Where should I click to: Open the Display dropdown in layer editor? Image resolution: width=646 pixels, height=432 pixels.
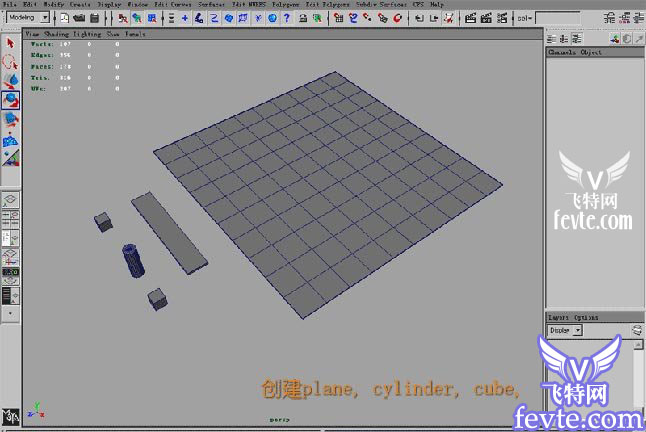578,330
